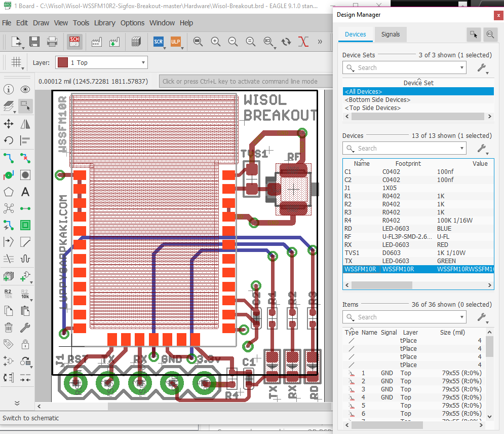The height and width of the screenshot is (434, 504).
Task: Select the Move tool in left toolbar
Action: [x=9, y=124]
